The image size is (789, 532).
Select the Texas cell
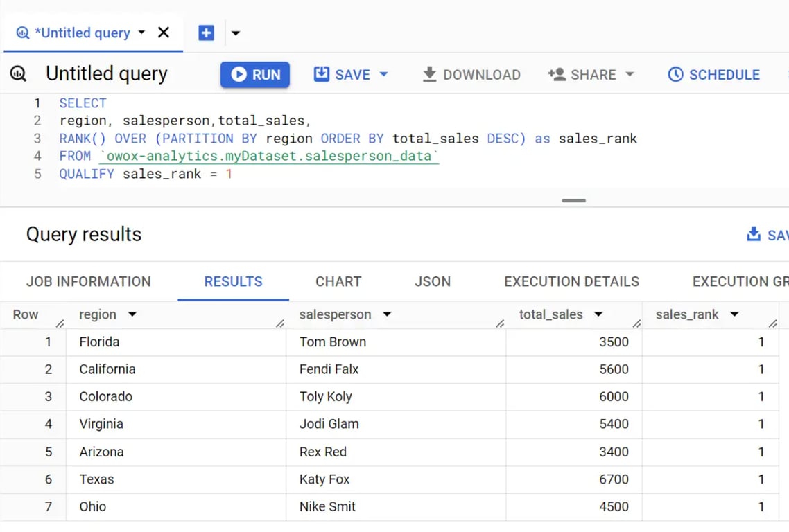(176, 479)
